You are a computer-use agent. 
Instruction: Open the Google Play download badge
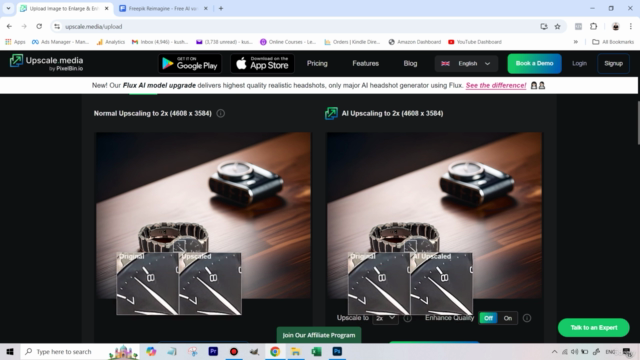tap(190, 64)
